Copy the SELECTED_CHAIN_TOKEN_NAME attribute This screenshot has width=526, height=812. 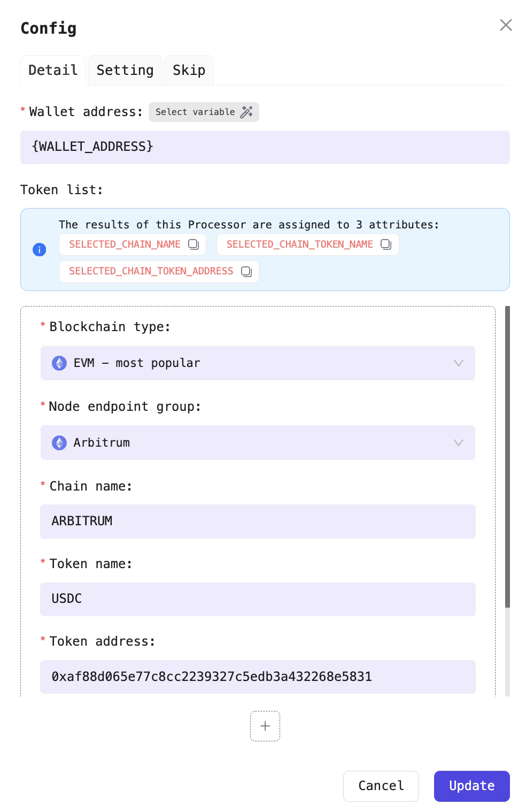tap(386, 244)
